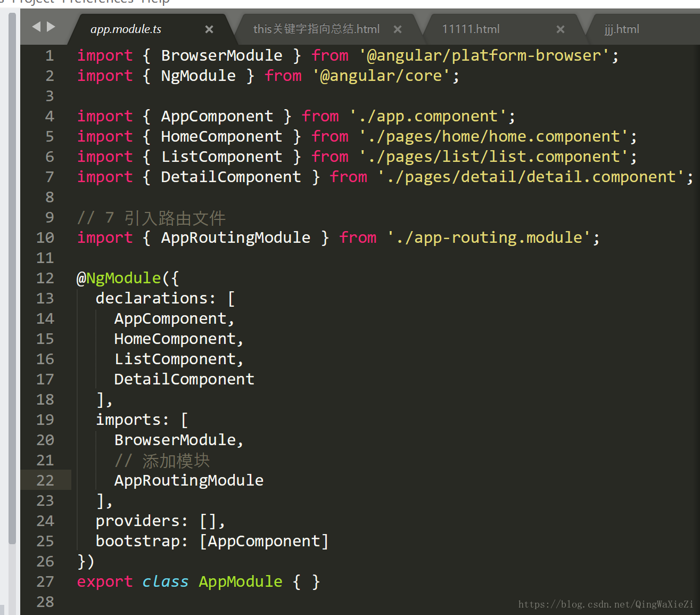Close the 11111.html tab
This screenshot has width=700, height=615.
[561, 29]
